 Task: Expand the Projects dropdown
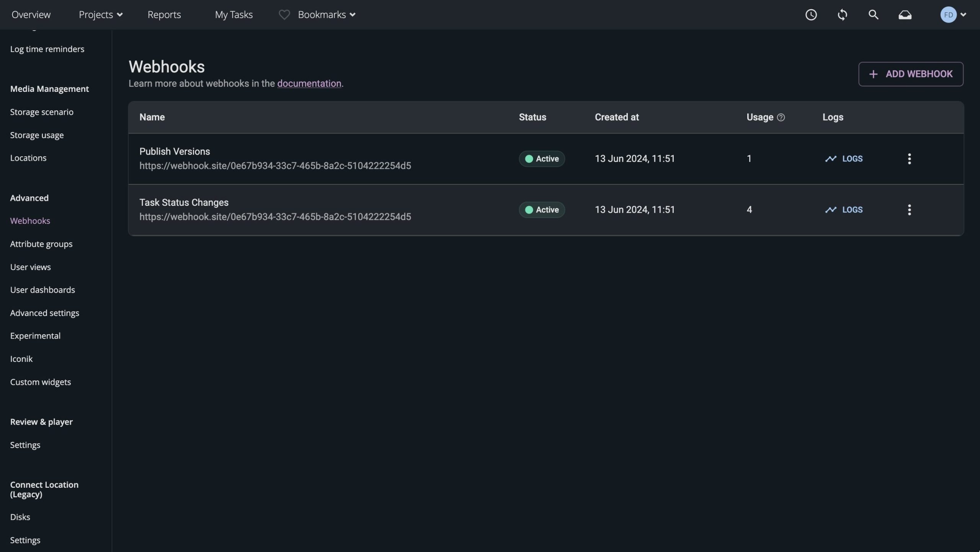coord(100,15)
